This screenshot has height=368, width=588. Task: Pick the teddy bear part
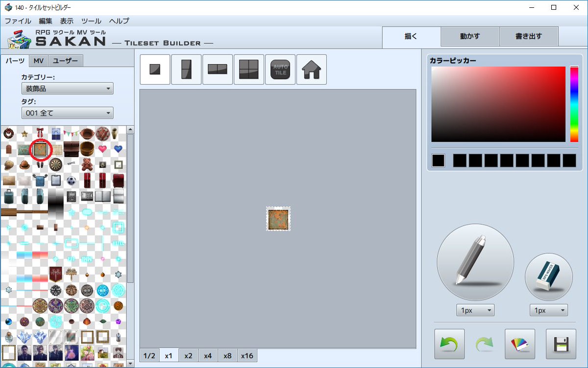87,164
